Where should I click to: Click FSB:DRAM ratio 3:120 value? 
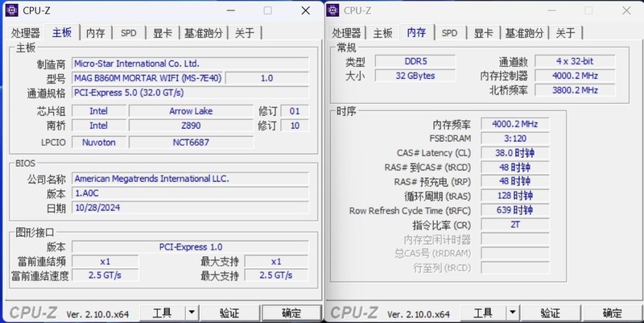coord(515,139)
